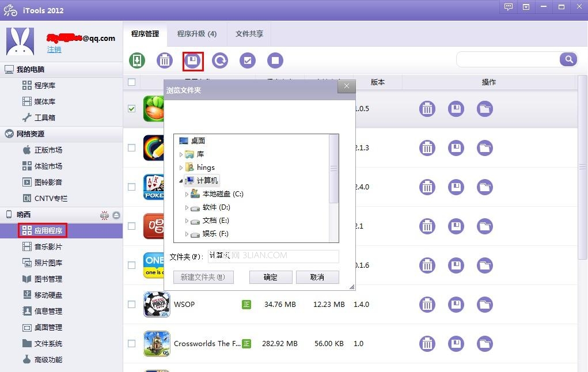Uncheck the first selected application
This screenshot has width=588, height=372.
[131, 109]
